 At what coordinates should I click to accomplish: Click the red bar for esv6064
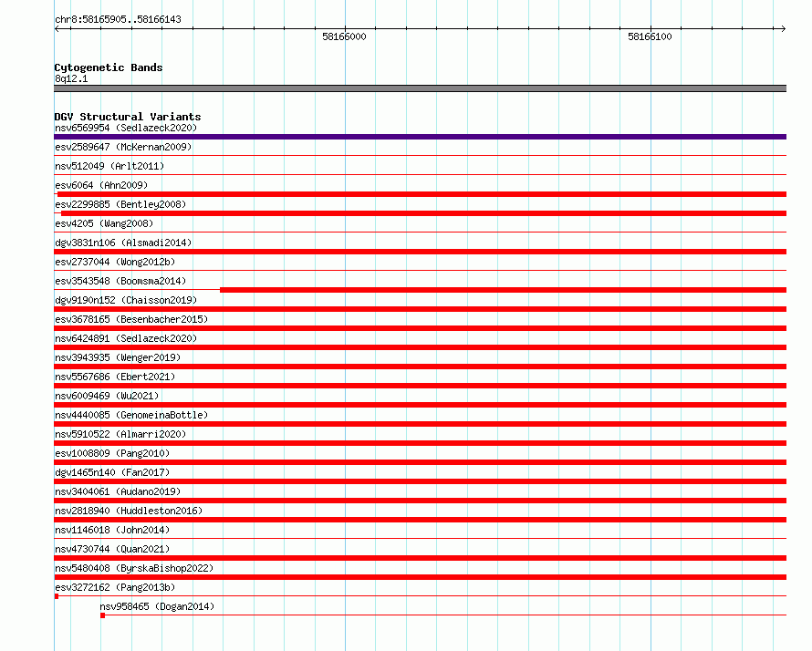click(x=422, y=194)
